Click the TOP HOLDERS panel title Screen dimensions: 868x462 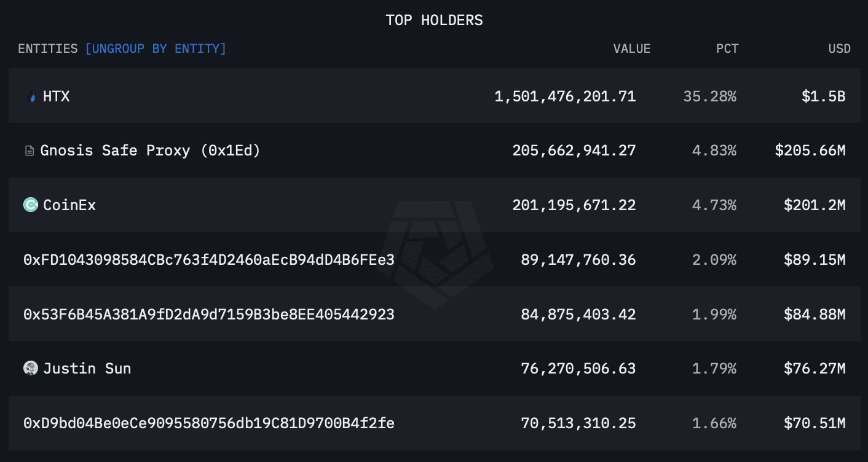(x=434, y=20)
